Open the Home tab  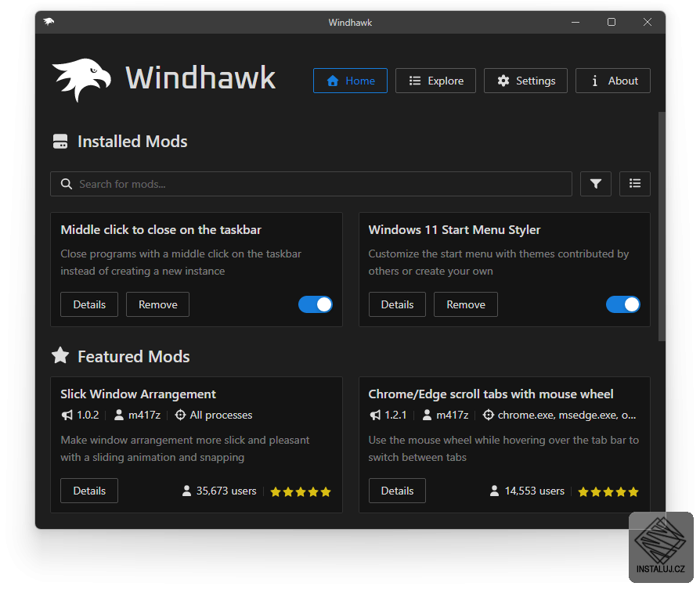point(350,81)
